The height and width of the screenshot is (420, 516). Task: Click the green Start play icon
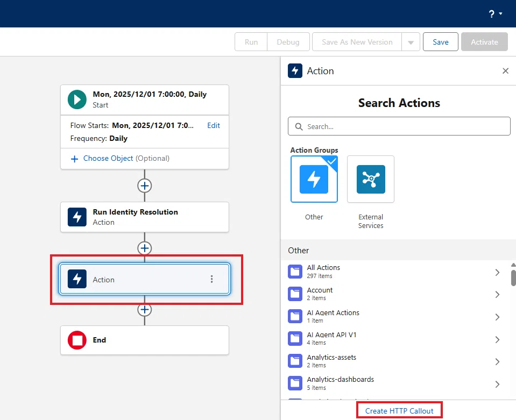tap(77, 99)
